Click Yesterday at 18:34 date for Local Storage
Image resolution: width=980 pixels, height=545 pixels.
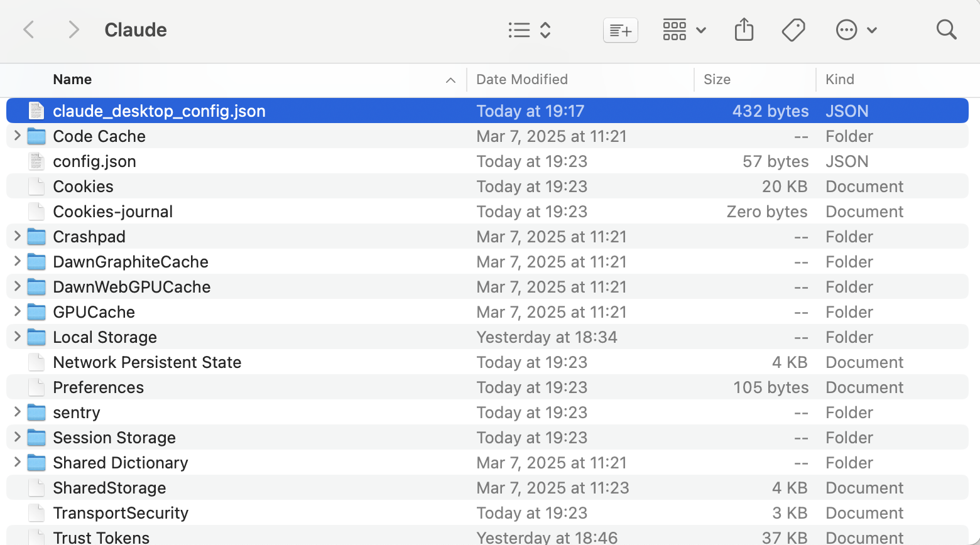tap(547, 337)
